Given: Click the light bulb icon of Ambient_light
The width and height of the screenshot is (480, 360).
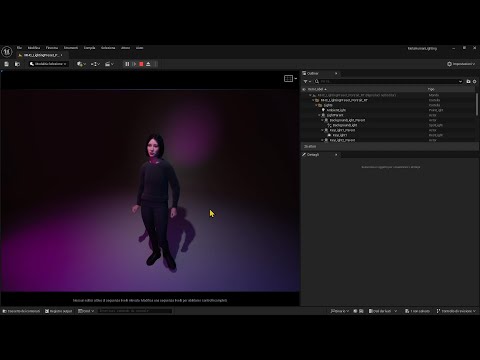Looking at the screenshot, I should pos(323,110).
